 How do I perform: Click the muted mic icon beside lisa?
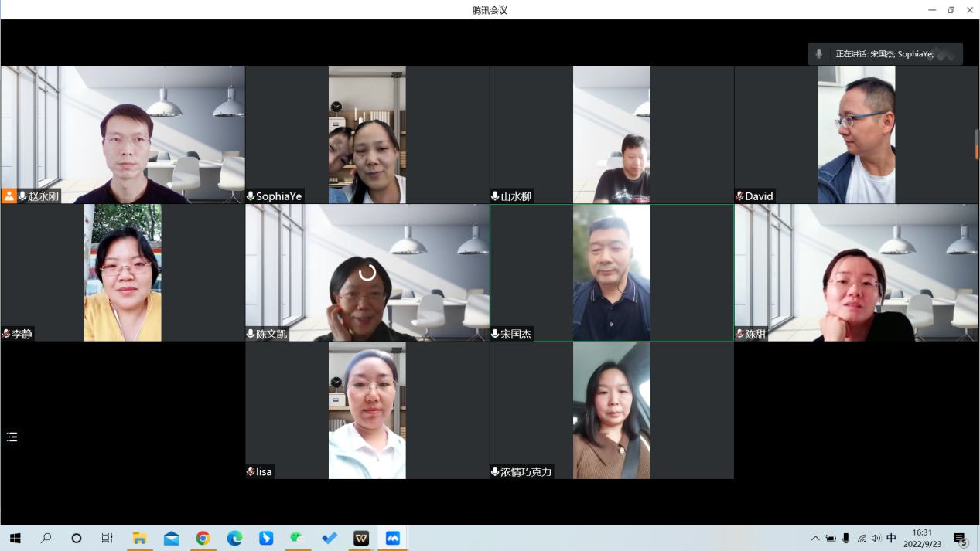point(251,471)
